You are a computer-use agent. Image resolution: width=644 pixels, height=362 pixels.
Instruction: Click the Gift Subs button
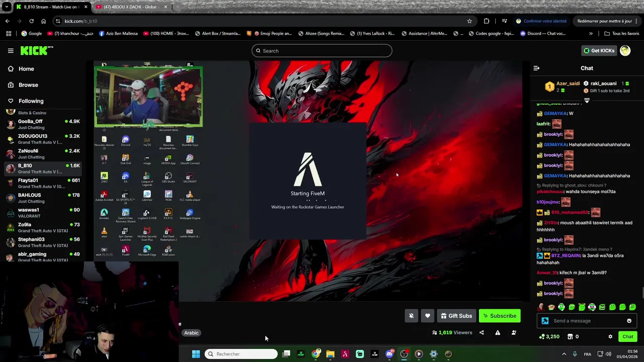(456, 316)
